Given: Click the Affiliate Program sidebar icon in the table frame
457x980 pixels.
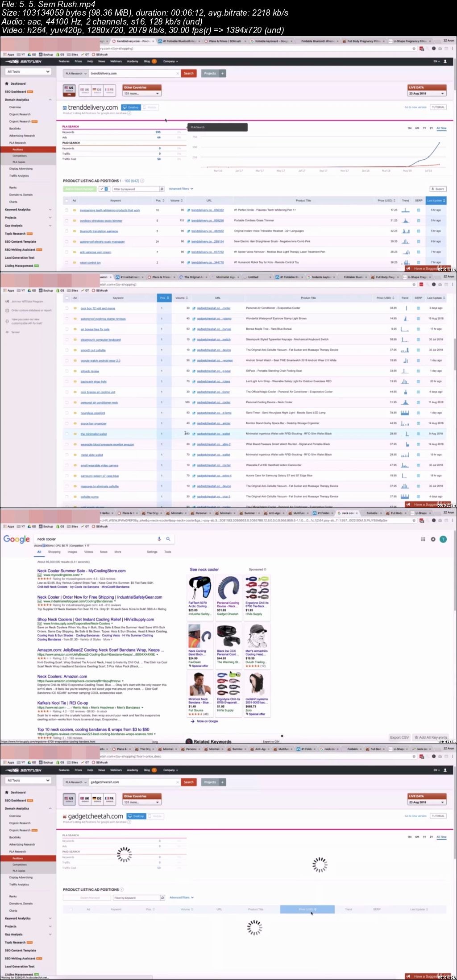Looking at the screenshot, I should pyautogui.click(x=7, y=302).
